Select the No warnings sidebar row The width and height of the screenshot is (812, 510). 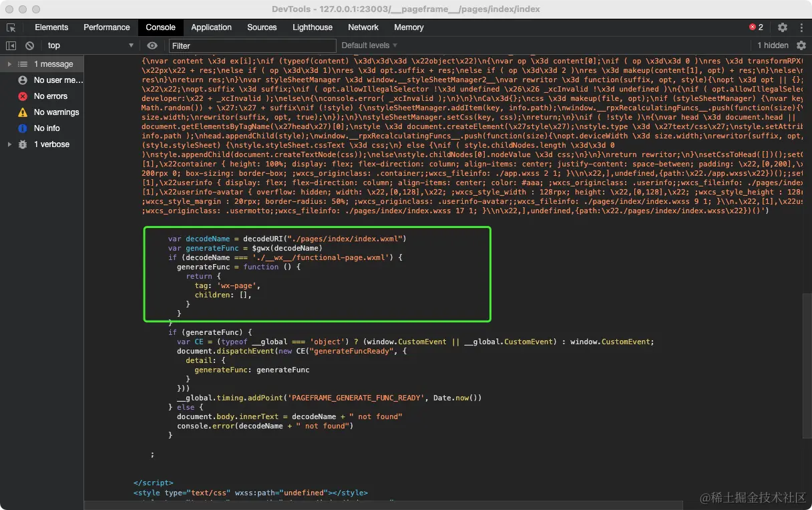coord(42,112)
